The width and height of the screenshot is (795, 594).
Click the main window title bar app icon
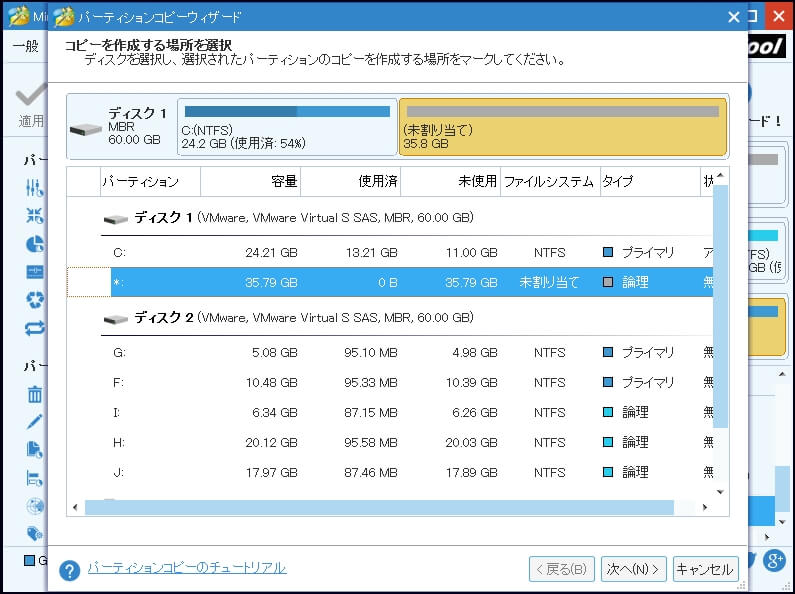point(19,17)
